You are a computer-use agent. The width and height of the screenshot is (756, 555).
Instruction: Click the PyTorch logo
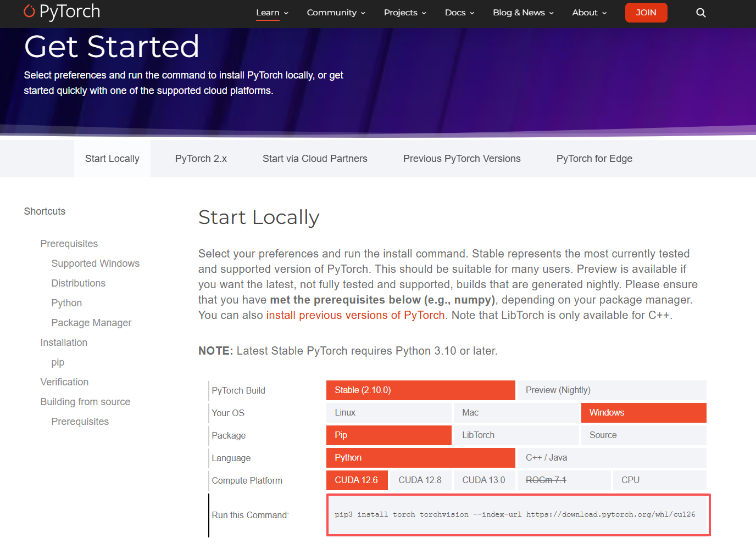point(62,12)
